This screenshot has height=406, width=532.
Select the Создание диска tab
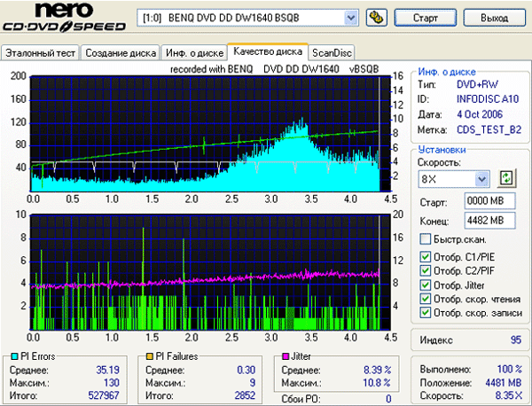(x=121, y=53)
